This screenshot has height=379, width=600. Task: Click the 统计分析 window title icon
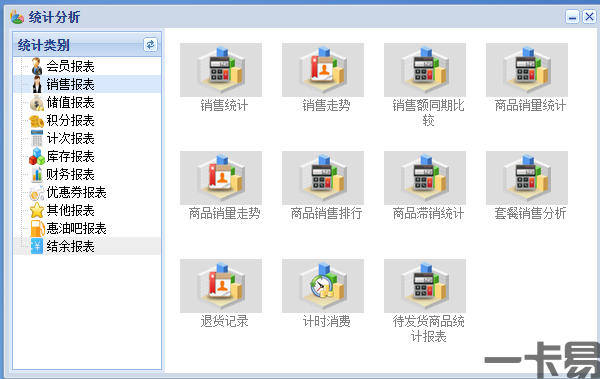(17, 16)
